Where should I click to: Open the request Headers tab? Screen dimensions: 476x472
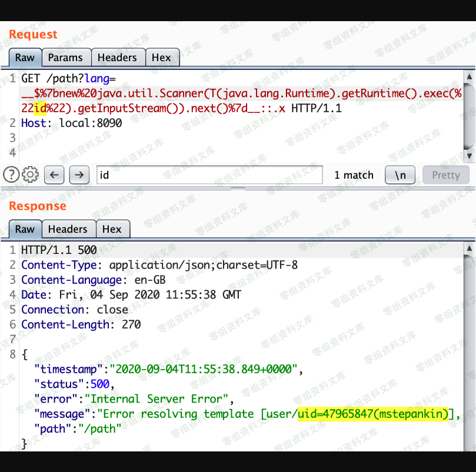[x=117, y=58]
